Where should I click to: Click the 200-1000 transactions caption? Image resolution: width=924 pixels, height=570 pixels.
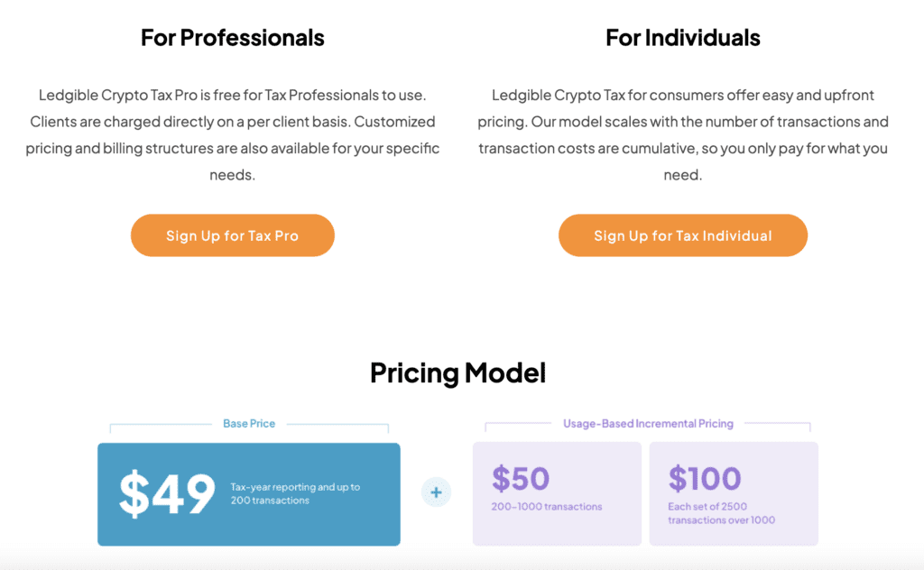tap(547, 506)
